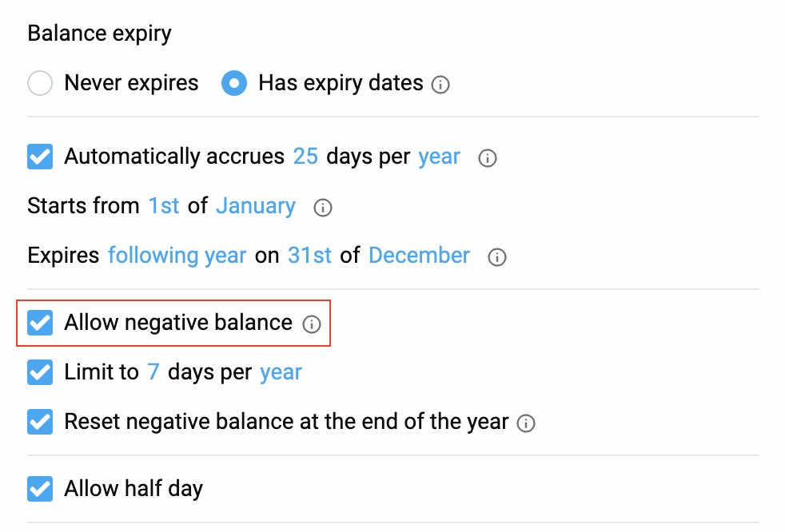Change the '1st' start day value
The image size is (785, 532).
click(164, 206)
